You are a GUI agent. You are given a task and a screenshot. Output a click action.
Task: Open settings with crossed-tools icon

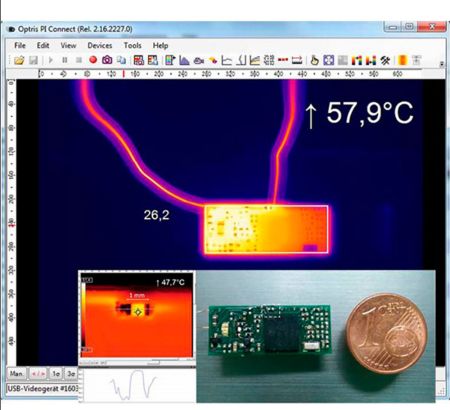[385, 60]
